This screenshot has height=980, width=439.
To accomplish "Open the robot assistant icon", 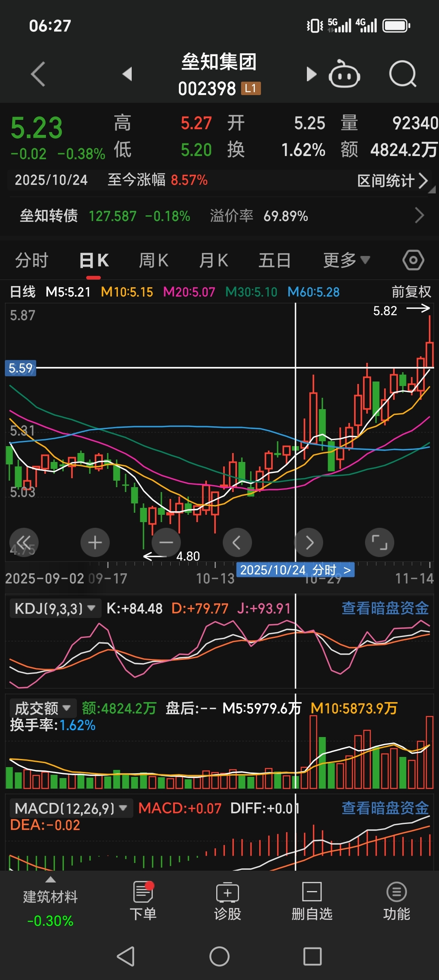I will tap(344, 74).
